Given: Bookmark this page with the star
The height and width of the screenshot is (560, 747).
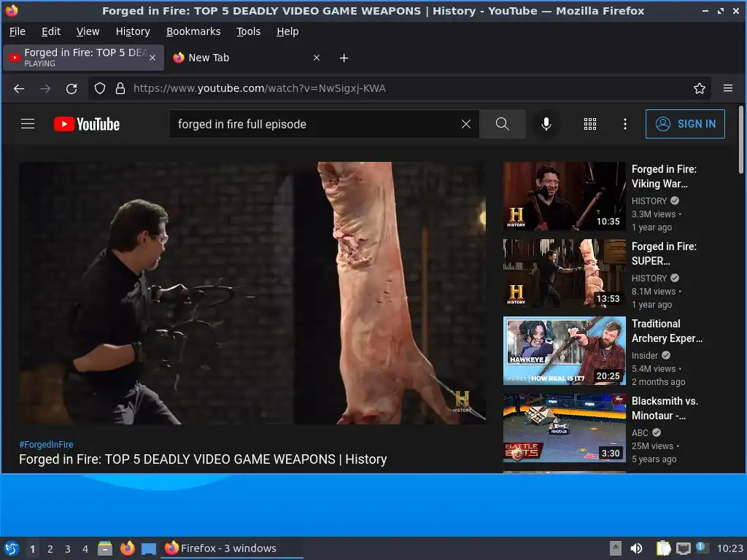Looking at the screenshot, I should point(699,88).
